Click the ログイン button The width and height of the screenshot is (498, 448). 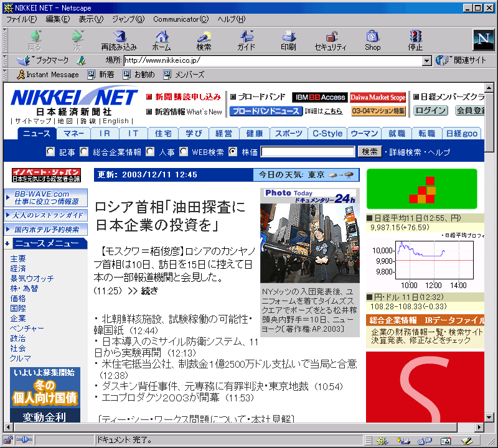(x=430, y=111)
